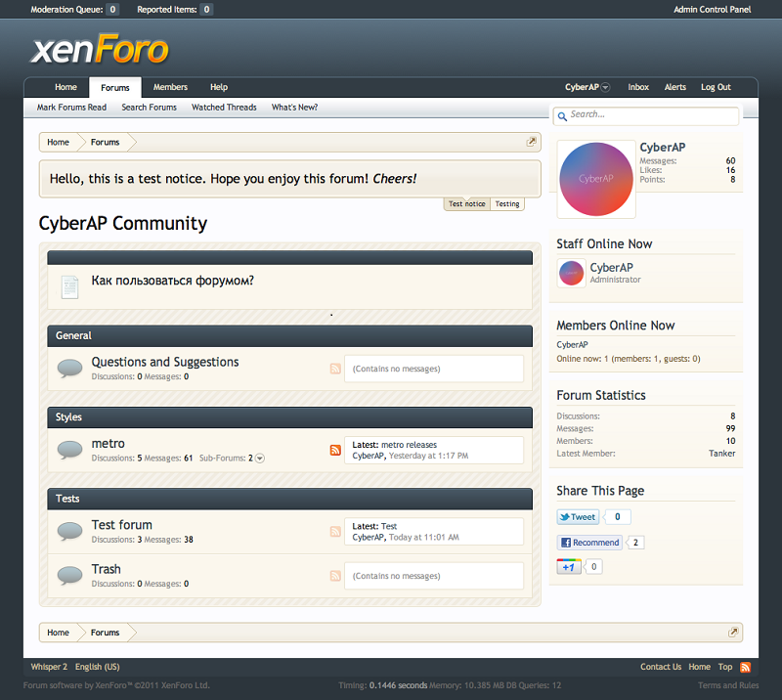Expand metro Sub-Forums dropdown arrow

click(x=260, y=458)
